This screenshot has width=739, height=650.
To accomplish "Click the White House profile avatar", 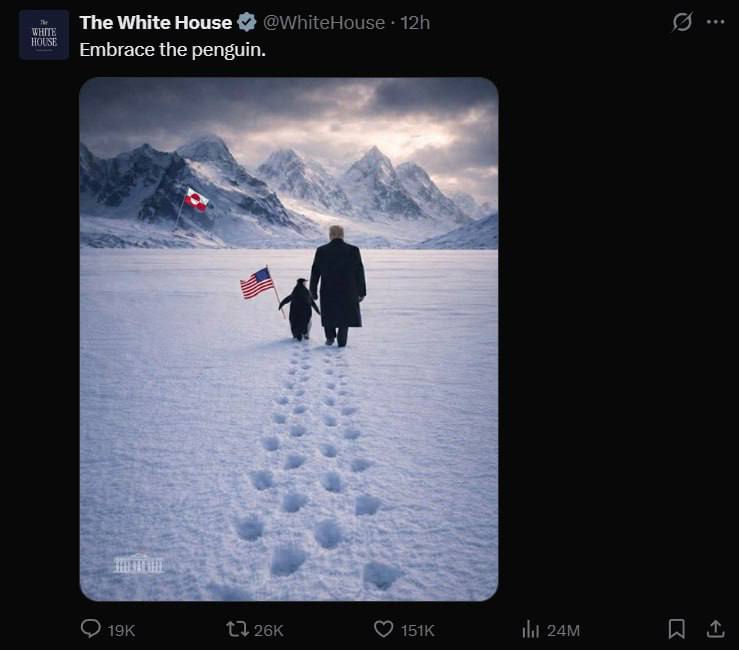I will pyautogui.click(x=44, y=35).
